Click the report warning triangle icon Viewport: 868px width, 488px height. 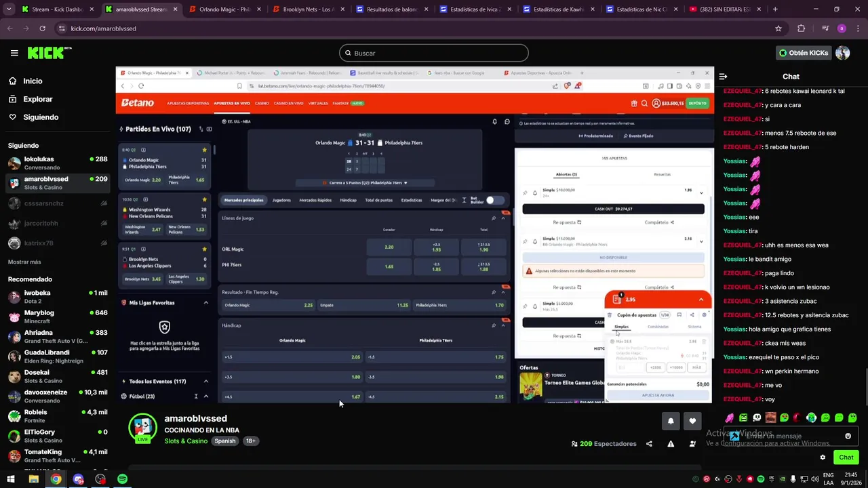tap(671, 444)
